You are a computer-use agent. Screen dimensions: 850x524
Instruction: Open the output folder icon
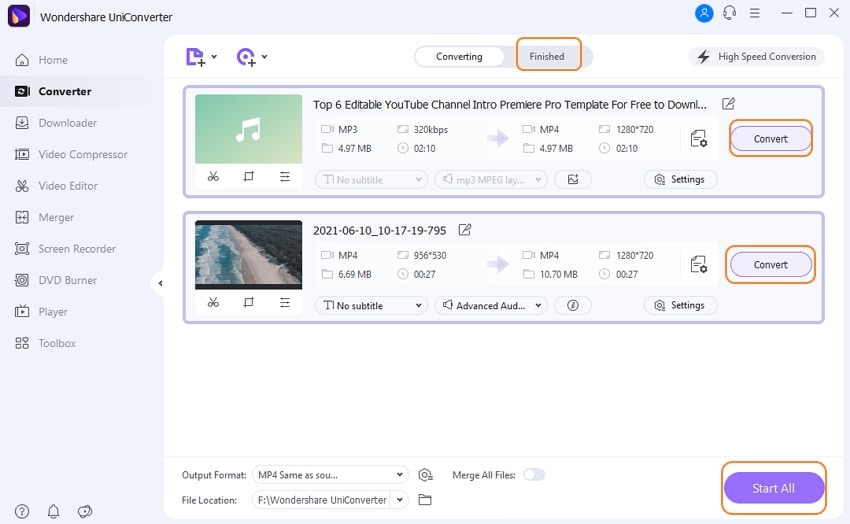pyautogui.click(x=425, y=500)
